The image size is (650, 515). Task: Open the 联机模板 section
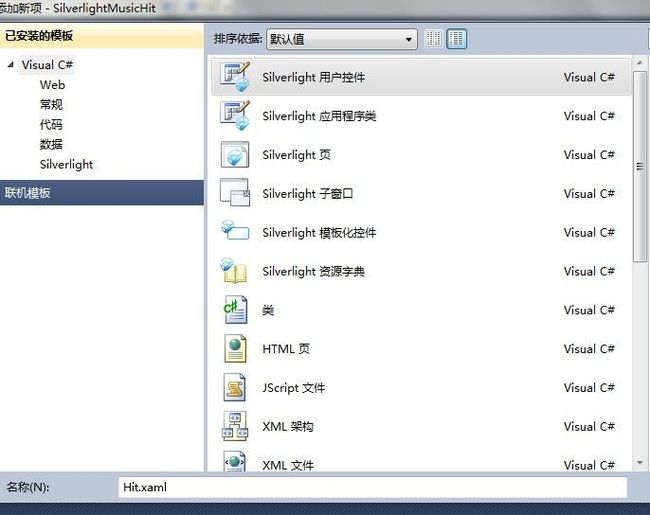tap(102, 192)
